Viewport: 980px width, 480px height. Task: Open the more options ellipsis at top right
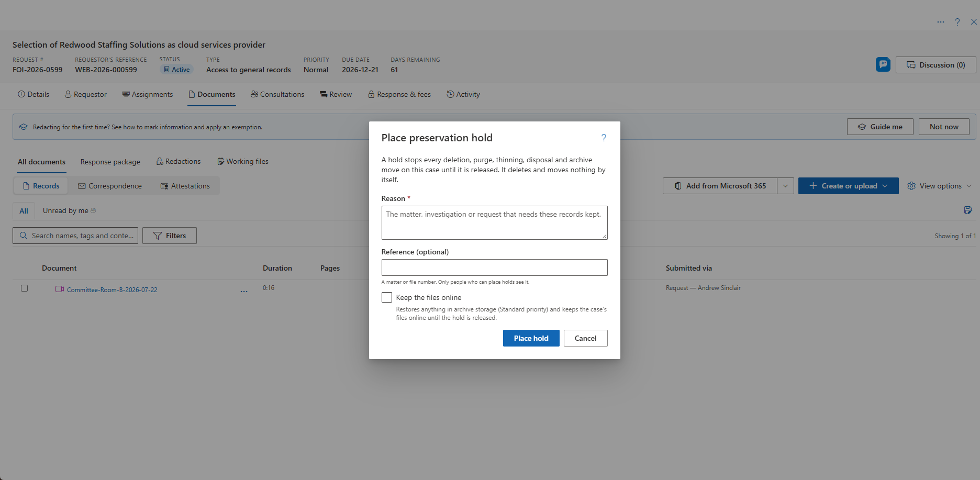941,22
